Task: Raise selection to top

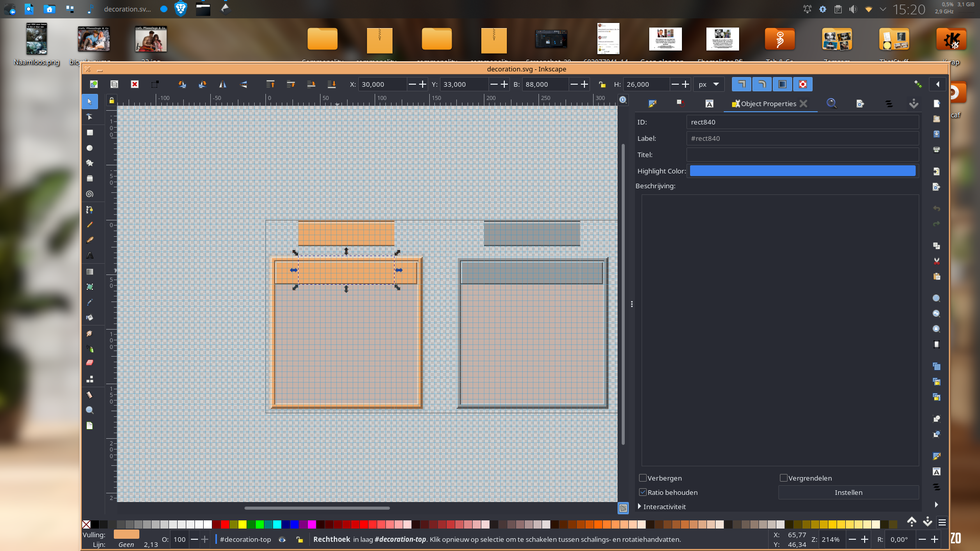Action: (x=271, y=84)
